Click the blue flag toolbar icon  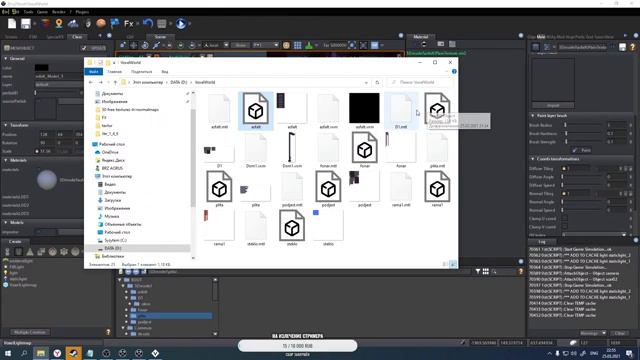pyautogui.click(x=115, y=24)
